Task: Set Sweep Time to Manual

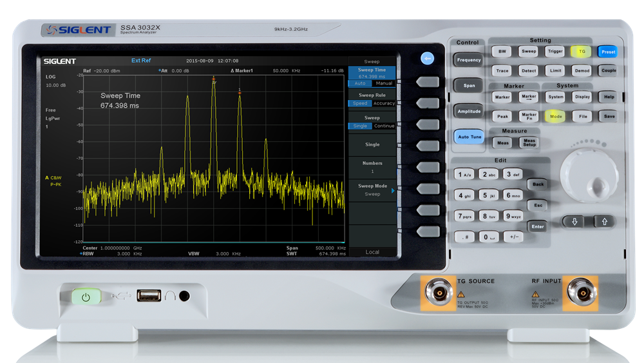Action: (x=384, y=84)
